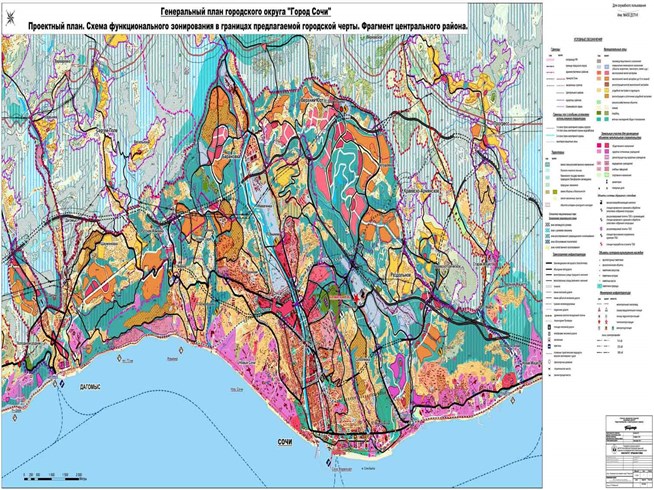Click the diamond marker on the coast above Дагомыс
The image size is (654, 490).
click(121, 359)
